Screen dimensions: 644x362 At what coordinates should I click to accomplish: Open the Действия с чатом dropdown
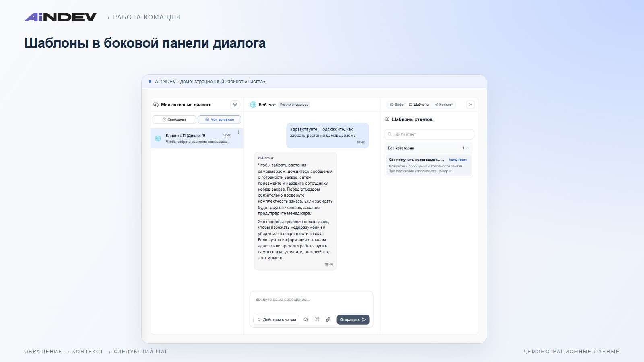point(277,320)
